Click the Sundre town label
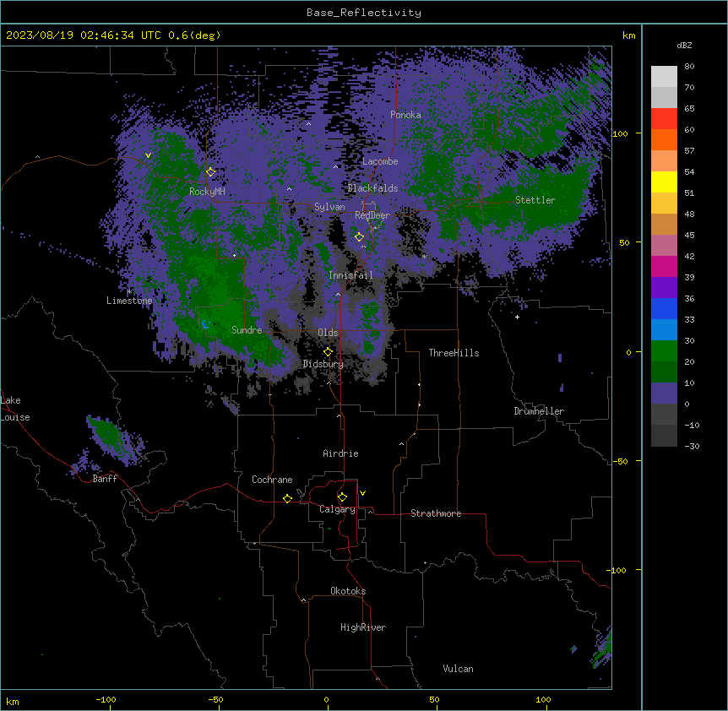The width and height of the screenshot is (728, 711). click(x=247, y=330)
